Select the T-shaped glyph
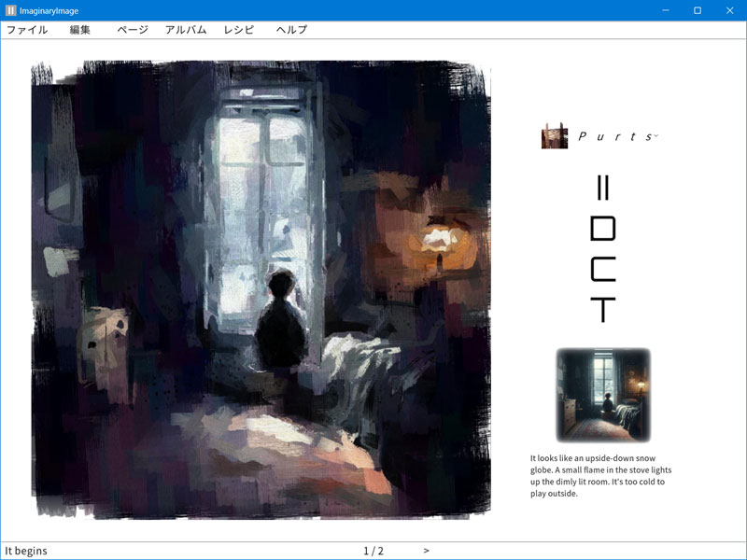This screenshot has width=747, height=560. (603, 310)
